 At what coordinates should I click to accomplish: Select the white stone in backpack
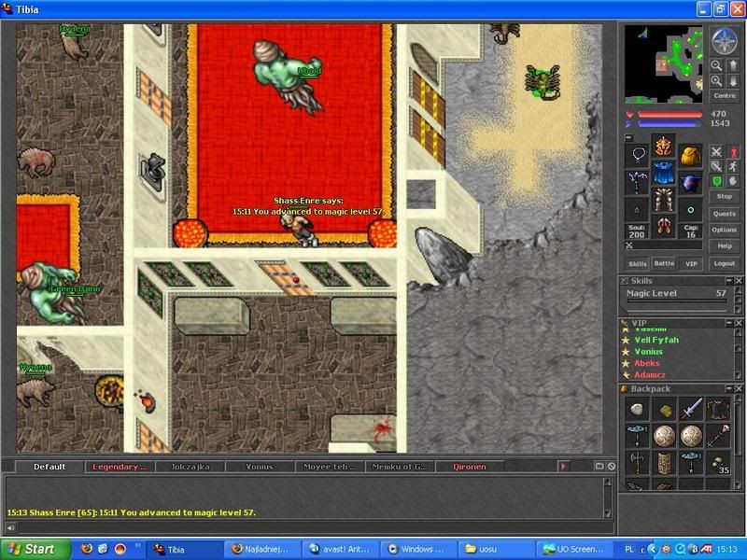point(637,409)
